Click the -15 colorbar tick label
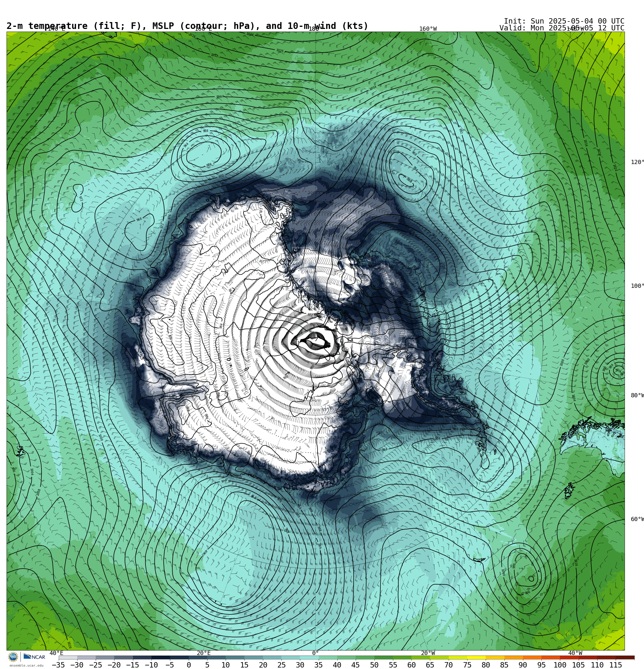Viewport: 644px width, 669px height. click(x=132, y=665)
